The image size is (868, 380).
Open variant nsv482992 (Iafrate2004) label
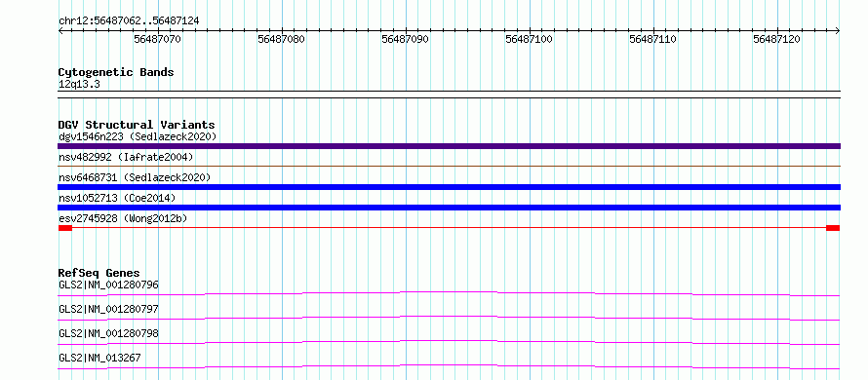126,157
